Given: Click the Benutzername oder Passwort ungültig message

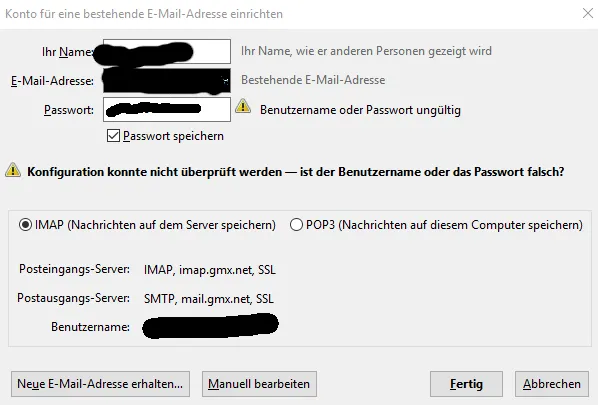Looking at the screenshot, I should 360,110.
